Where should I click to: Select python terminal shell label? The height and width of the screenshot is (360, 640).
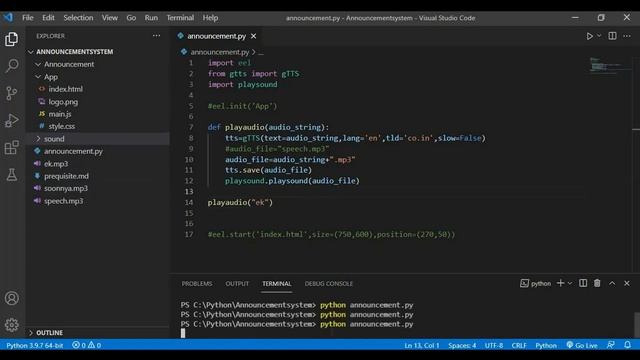(x=536, y=283)
